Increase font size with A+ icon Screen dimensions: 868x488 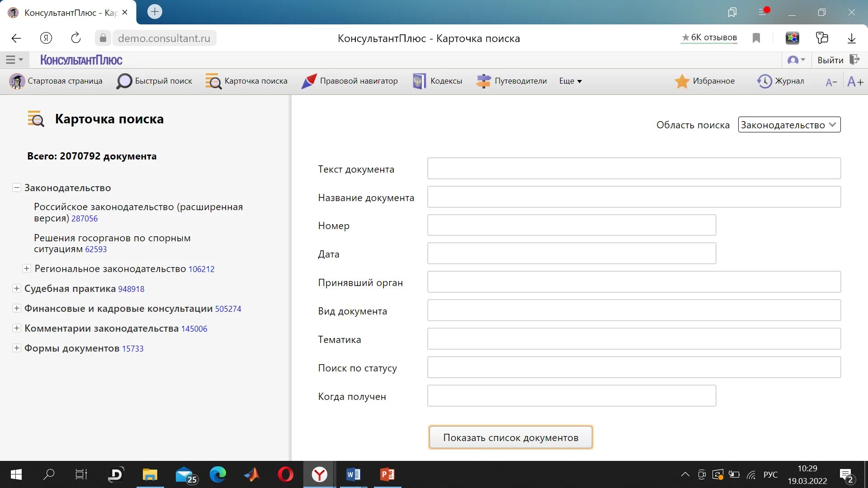[x=855, y=82]
